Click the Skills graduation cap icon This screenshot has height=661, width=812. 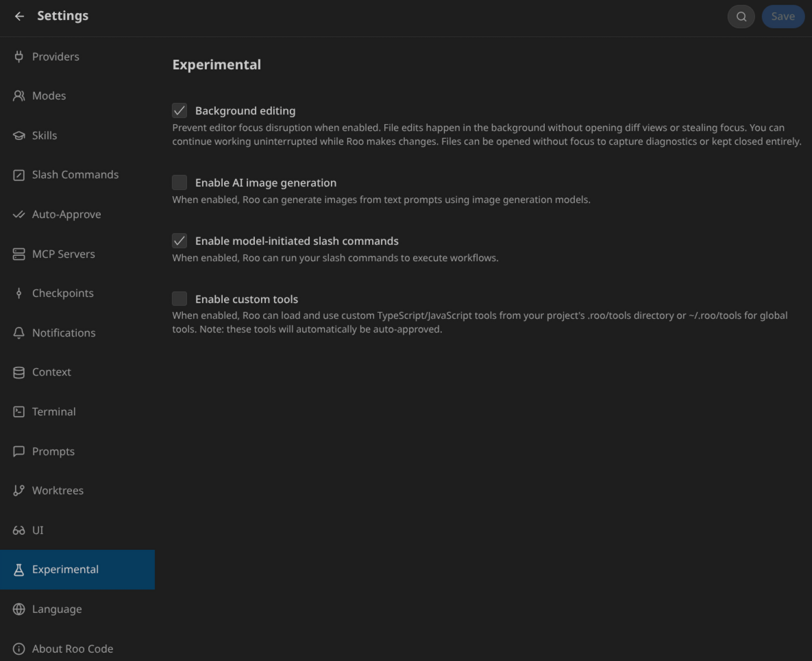pos(19,136)
